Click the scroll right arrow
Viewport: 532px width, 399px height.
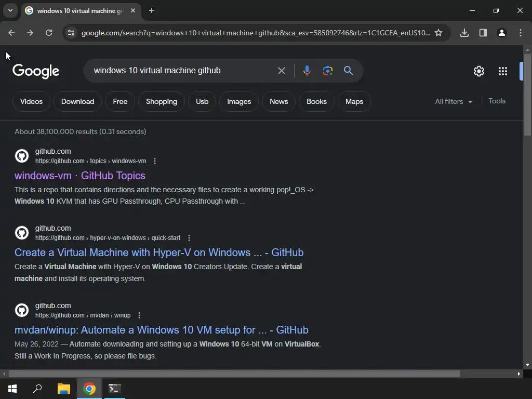[x=519, y=374]
